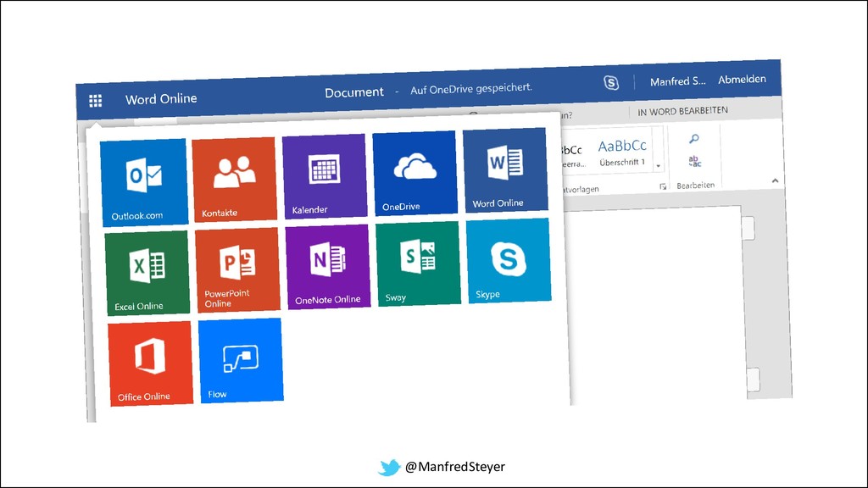
Task: Open the Outlook.com tile
Action: [144, 182]
